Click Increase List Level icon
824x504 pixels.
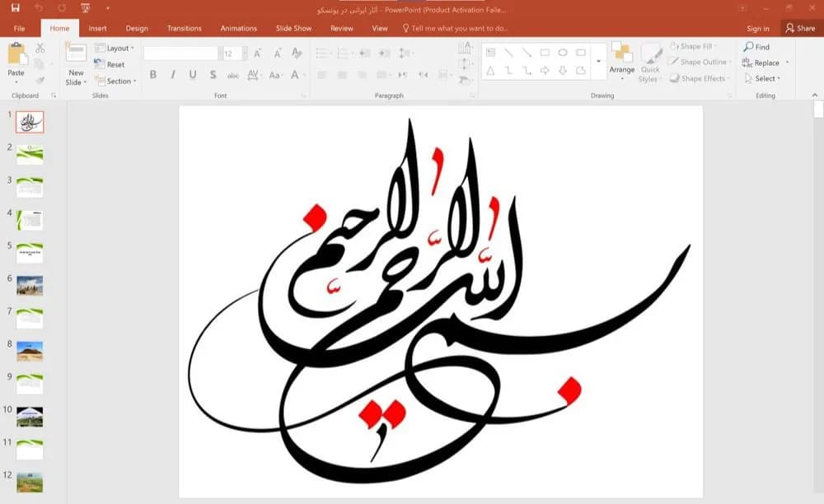[384, 53]
